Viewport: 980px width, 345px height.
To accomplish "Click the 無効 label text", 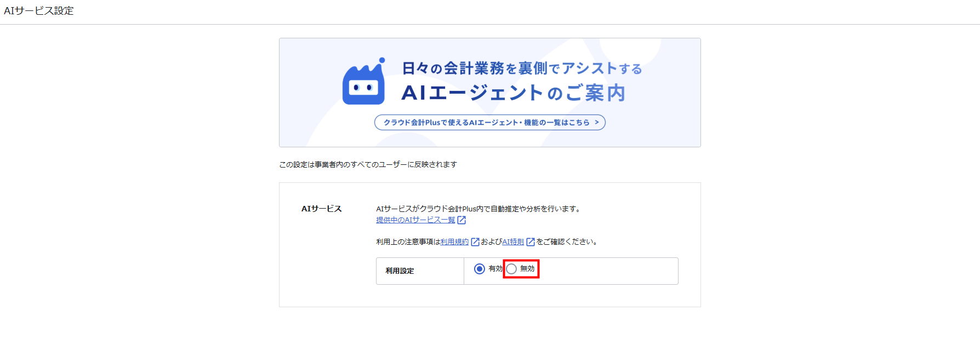I will (x=527, y=269).
